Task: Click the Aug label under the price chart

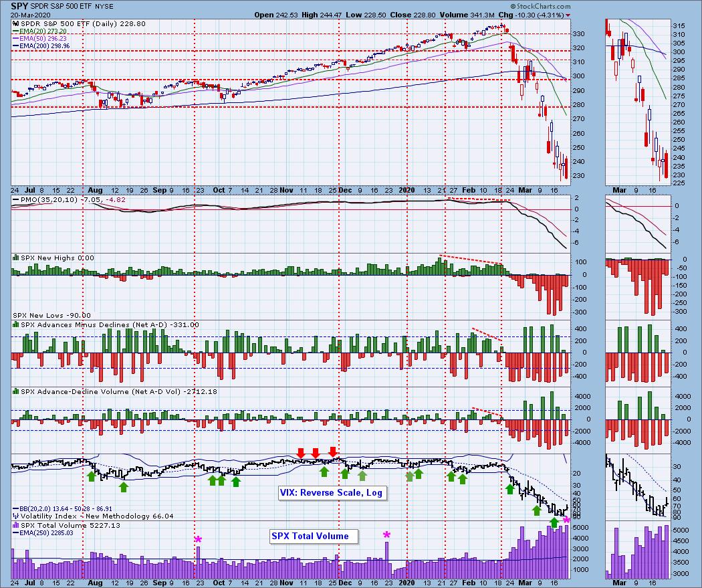Action: (x=95, y=190)
